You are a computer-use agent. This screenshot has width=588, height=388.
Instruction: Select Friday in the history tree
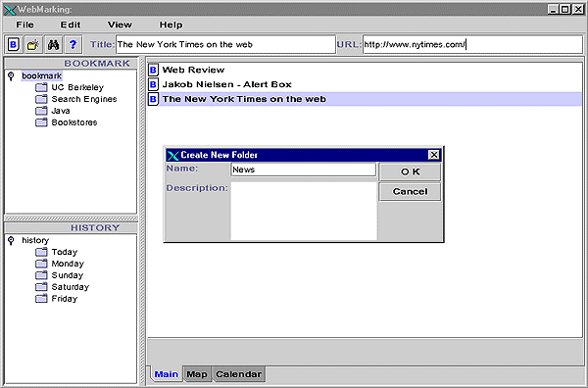tap(65, 299)
